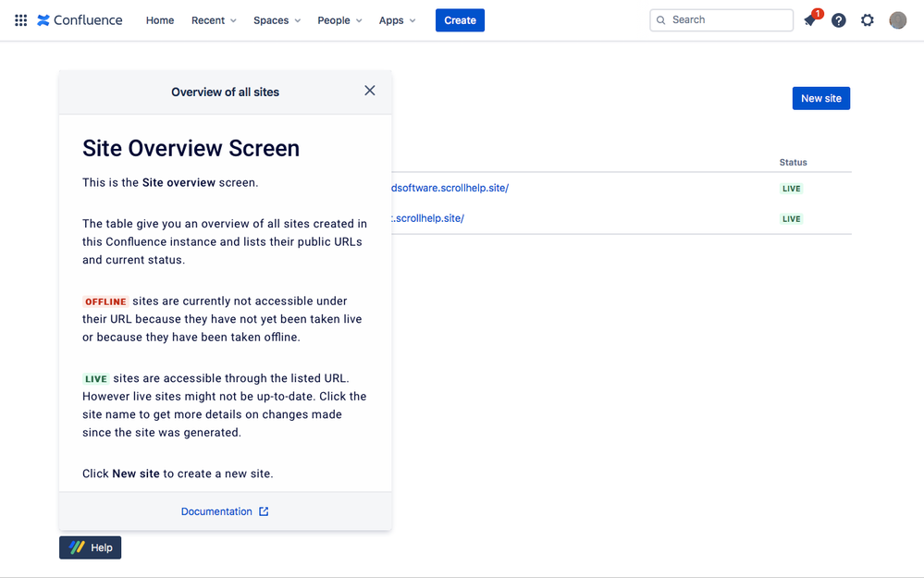Open the app switcher grid icon
Screen dimensions: 924x578
click(20, 20)
